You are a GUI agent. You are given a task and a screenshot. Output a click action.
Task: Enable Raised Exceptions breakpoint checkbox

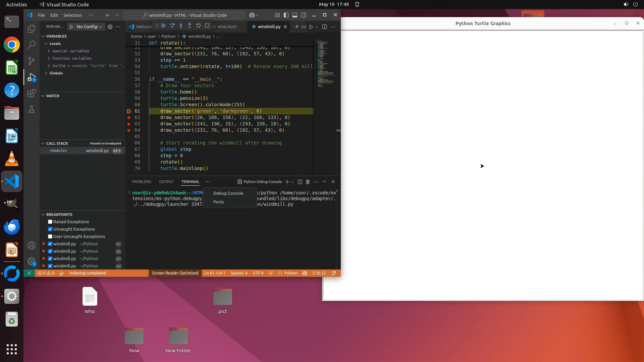point(50,222)
